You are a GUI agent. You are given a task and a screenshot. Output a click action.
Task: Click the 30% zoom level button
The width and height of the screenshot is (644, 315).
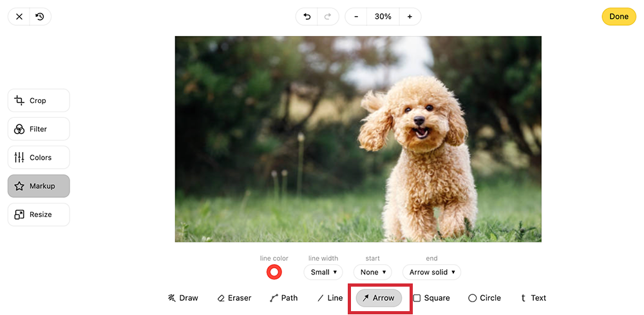pyautogui.click(x=383, y=17)
